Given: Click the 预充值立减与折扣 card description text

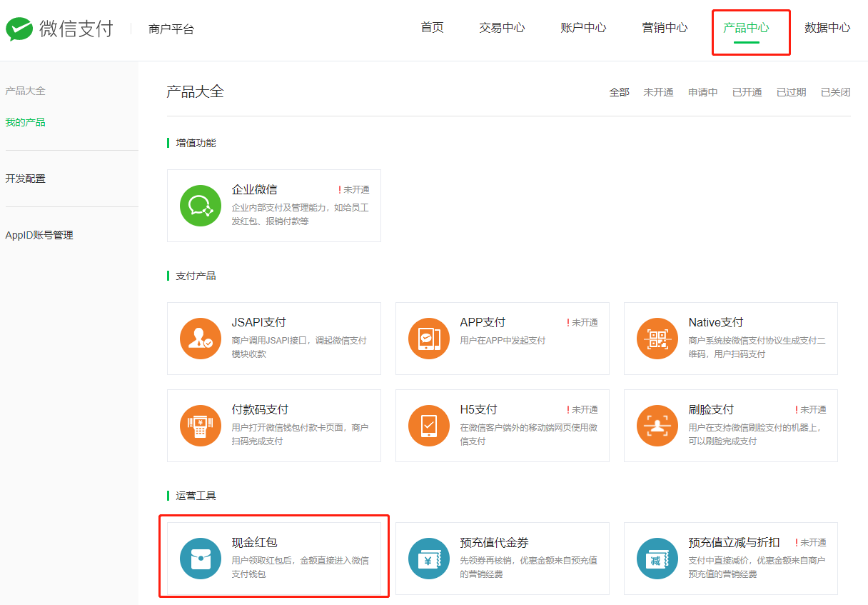Looking at the screenshot, I should pos(757,567).
